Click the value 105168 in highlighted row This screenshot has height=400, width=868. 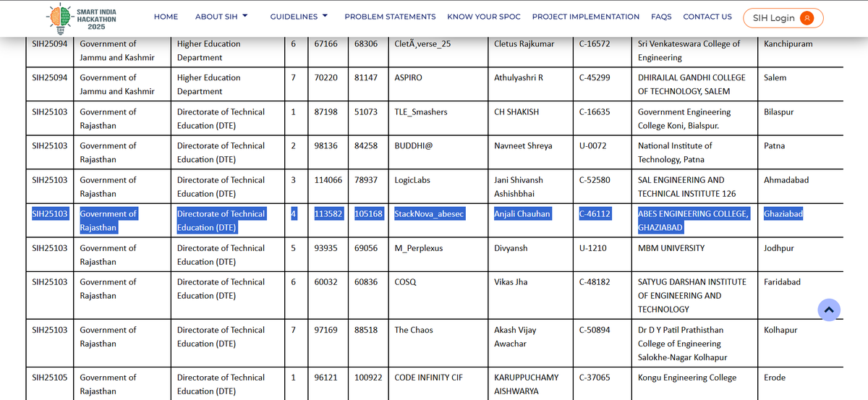point(368,214)
